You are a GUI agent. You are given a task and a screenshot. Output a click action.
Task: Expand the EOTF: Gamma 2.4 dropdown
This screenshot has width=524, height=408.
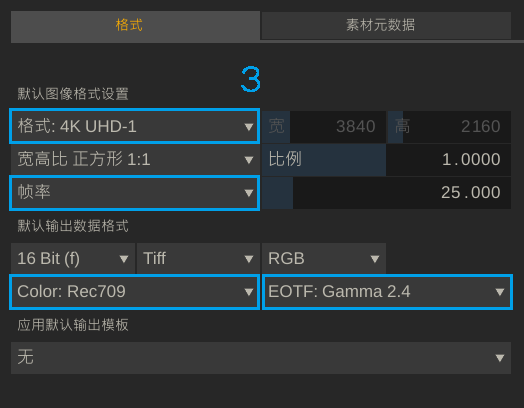click(x=387, y=292)
